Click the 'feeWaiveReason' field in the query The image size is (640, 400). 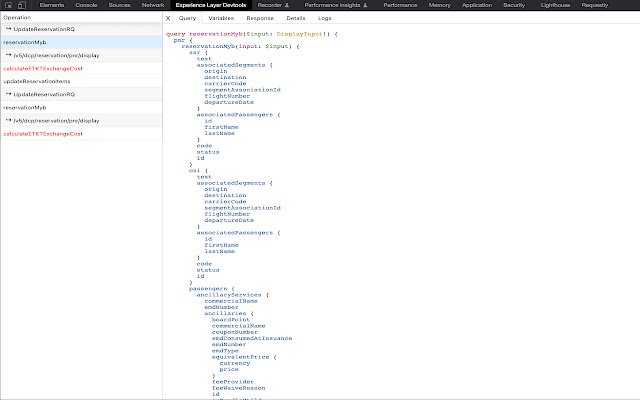click(238, 388)
